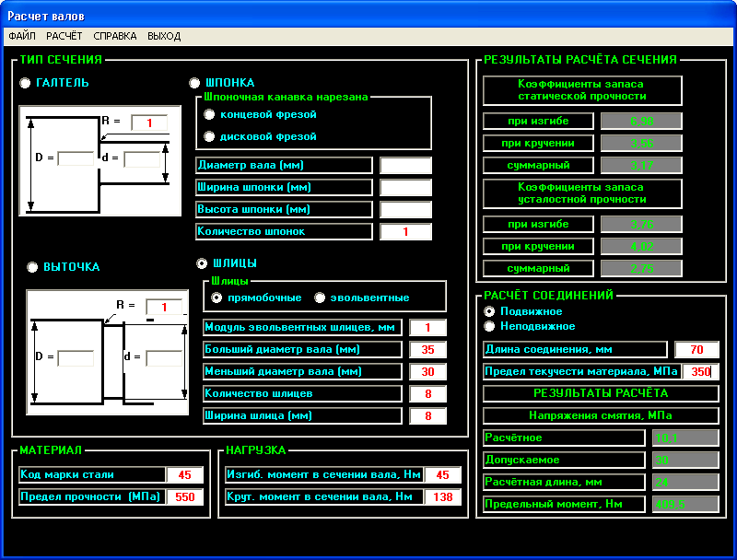
Task: Click the Крут. момент input field
Action: (442, 497)
